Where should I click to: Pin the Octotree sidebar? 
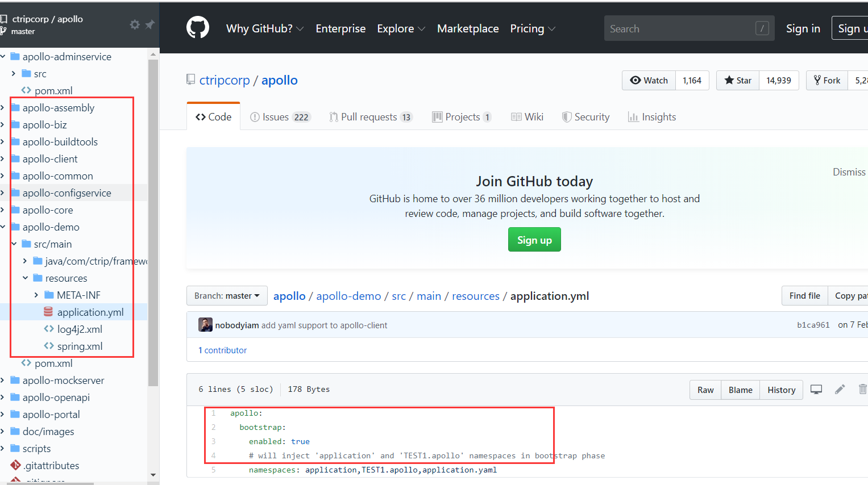(x=149, y=24)
